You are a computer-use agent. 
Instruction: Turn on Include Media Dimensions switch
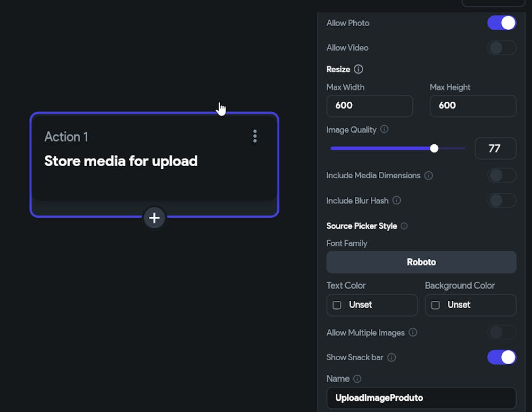point(502,176)
